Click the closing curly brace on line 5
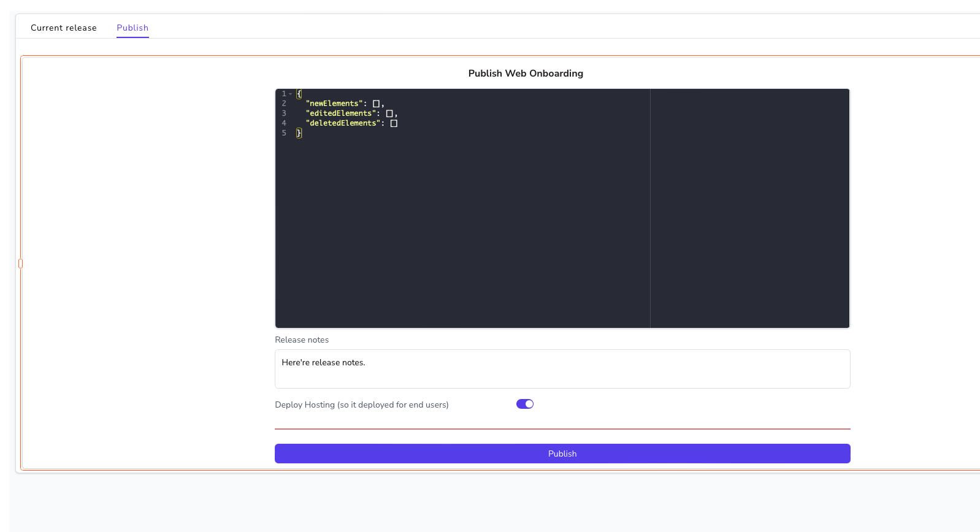The height and width of the screenshot is (532, 980). 299,133
